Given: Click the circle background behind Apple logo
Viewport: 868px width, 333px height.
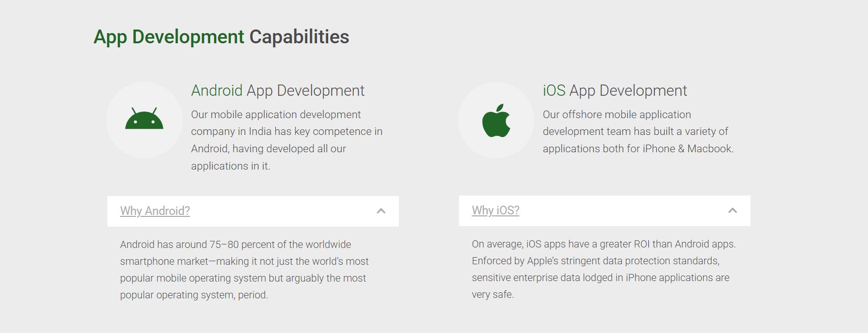Looking at the screenshot, I should [x=470, y=142].
